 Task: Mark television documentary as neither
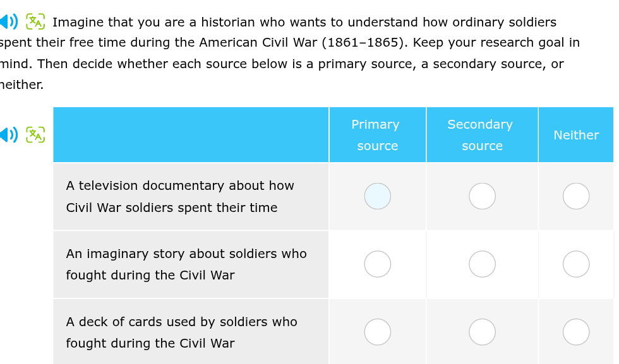pyautogui.click(x=576, y=196)
